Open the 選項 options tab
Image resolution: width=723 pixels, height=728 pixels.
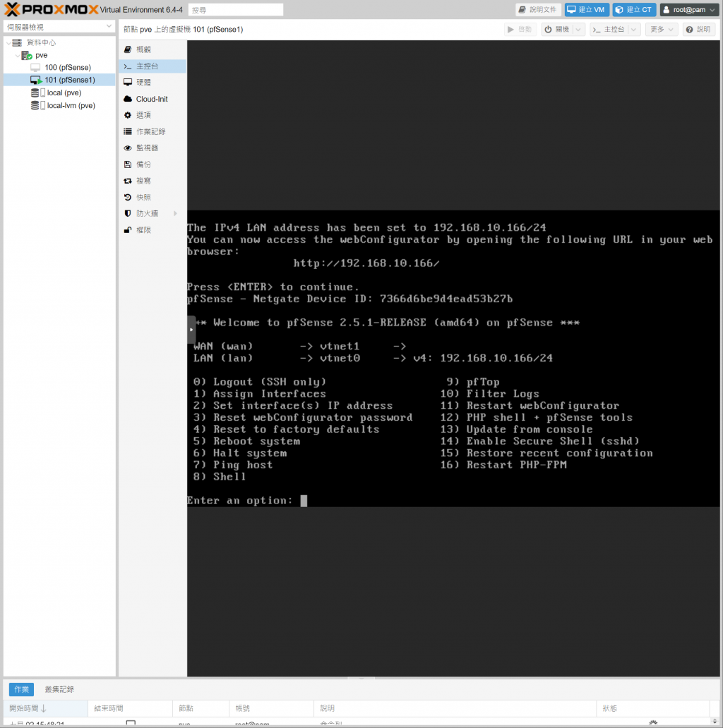coord(153,115)
